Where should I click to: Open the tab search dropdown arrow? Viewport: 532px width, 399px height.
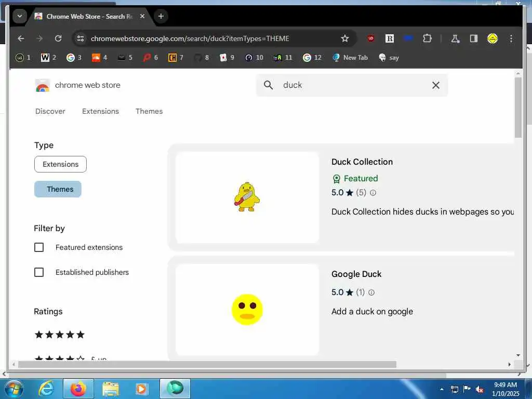tap(20, 16)
